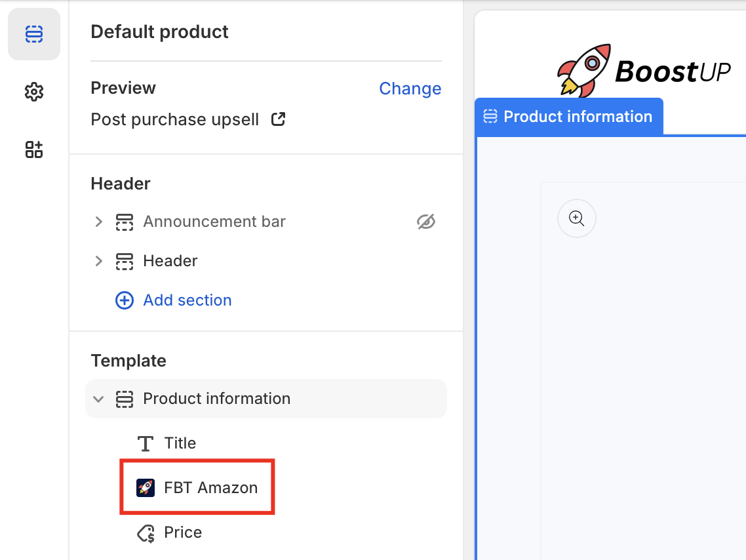Select the Price block
This screenshot has width=746, height=560.
183,532
